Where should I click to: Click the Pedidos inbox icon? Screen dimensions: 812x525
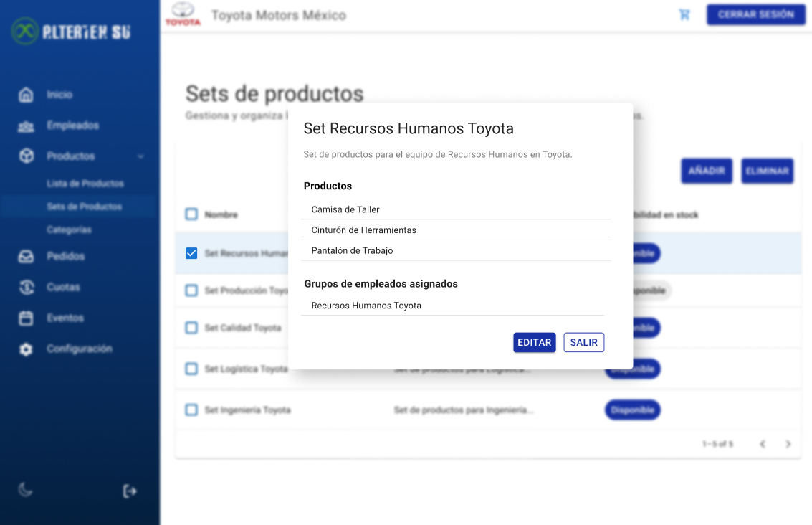click(26, 256)
